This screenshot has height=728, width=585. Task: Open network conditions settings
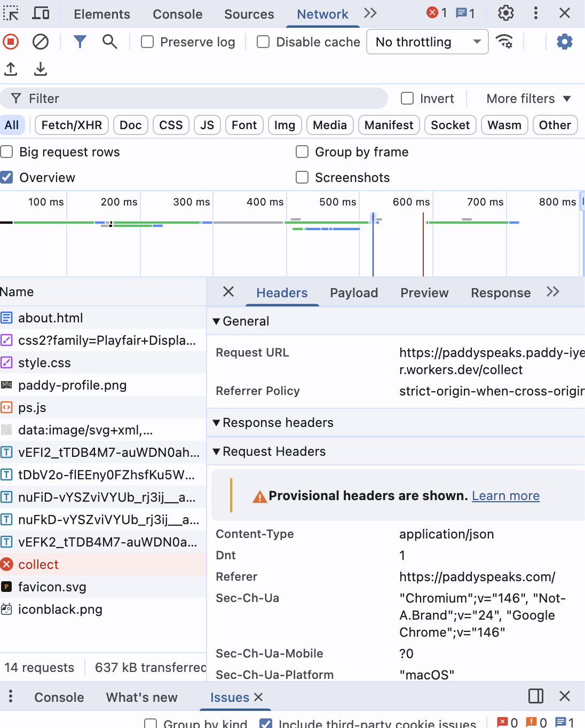504,42
